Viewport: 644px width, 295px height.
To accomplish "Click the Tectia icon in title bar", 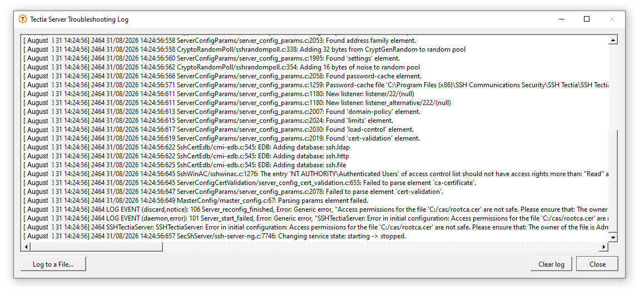I will point(23,19).
